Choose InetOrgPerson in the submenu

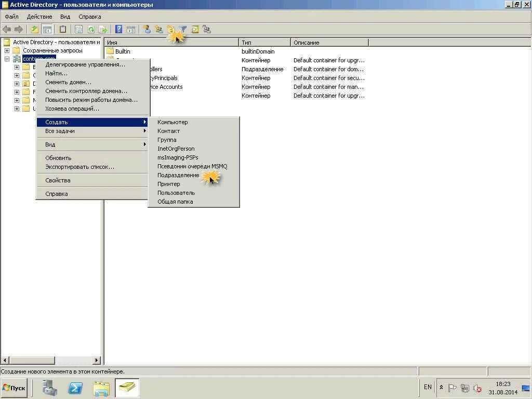click(x=194, y=149)
